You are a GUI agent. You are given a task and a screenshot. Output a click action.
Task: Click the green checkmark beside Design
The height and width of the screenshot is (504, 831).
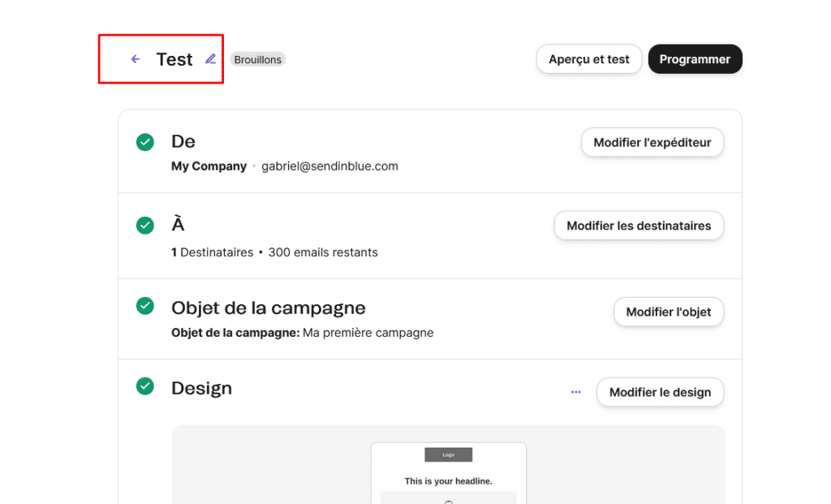click(144, 386)
